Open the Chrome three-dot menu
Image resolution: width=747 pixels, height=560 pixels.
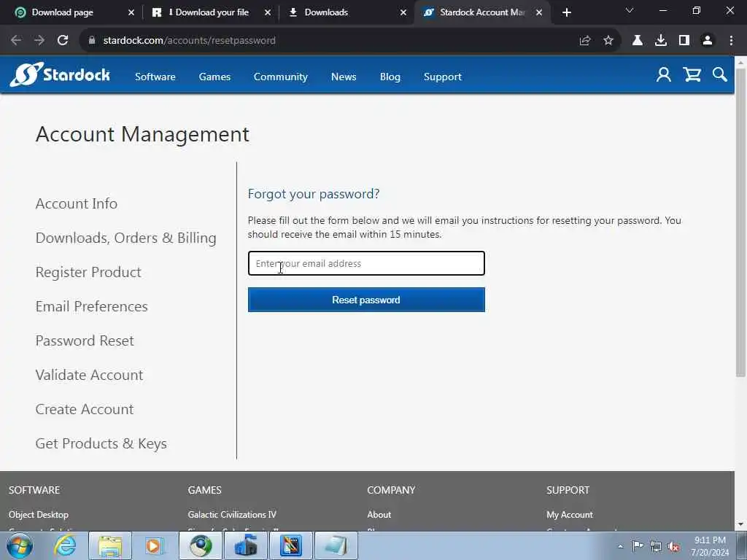tap(731, 41)
